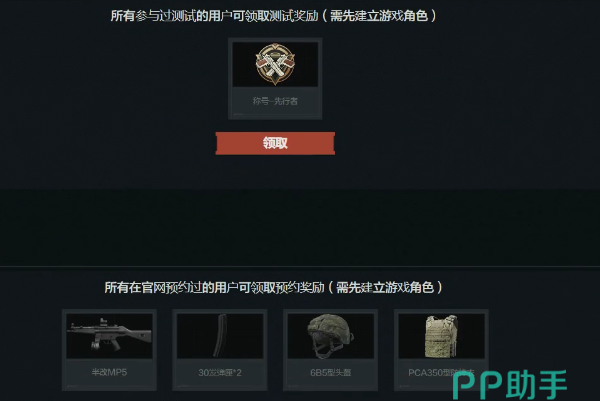
Task: Select the 6B5 helmet item image
Action: 331,336
